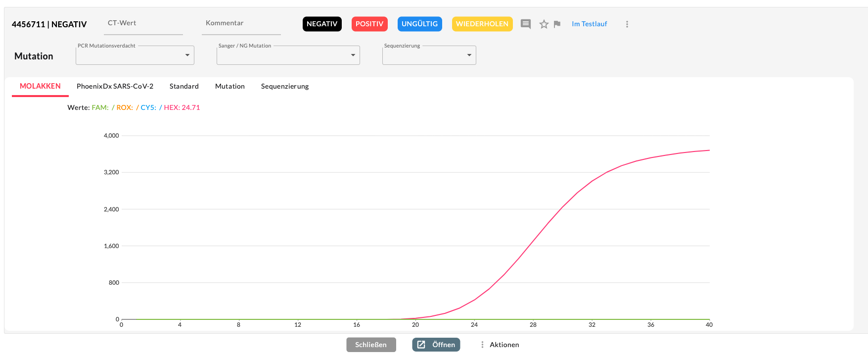The width and height of the screenshot is (868, 358).
Task: Click the Im Testlauf link
Action: (x=589, y=24)
